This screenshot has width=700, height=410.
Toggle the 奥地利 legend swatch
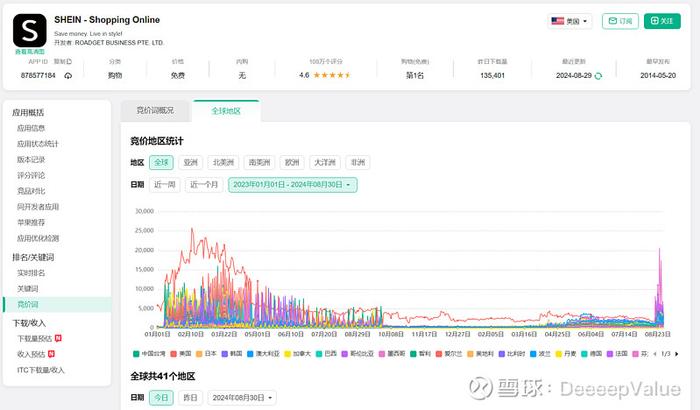[470, 354]
